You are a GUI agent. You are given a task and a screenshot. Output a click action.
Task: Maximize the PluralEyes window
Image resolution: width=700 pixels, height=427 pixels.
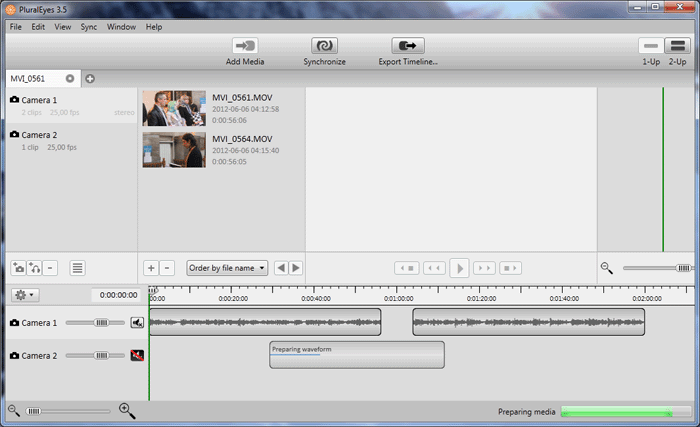coord(655,7)
